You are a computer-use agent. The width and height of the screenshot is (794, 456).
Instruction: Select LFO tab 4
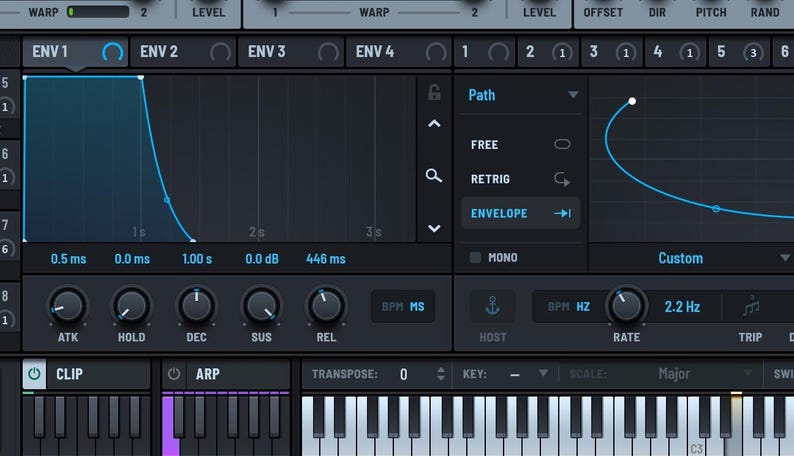(676, 52)
